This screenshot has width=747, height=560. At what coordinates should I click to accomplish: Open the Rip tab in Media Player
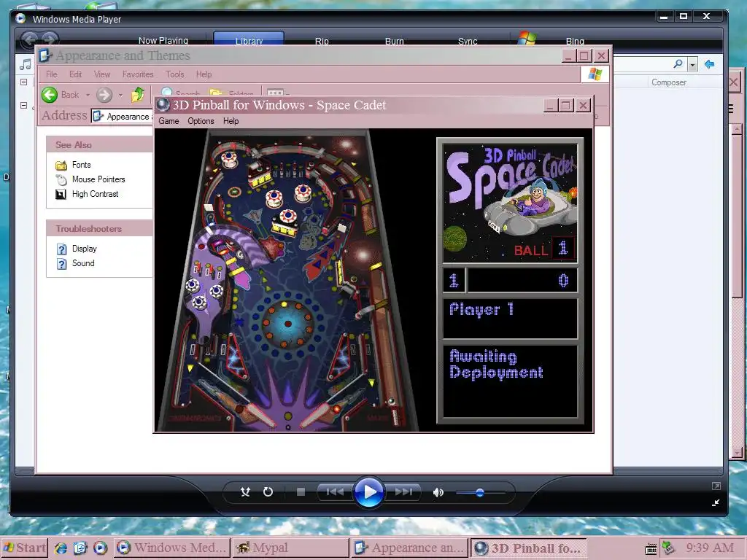click(322, 41)
